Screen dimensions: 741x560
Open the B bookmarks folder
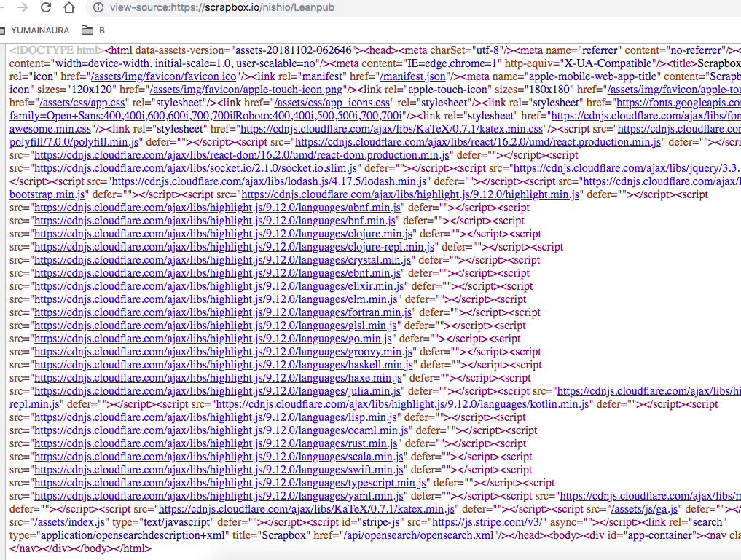pos(93,31)
